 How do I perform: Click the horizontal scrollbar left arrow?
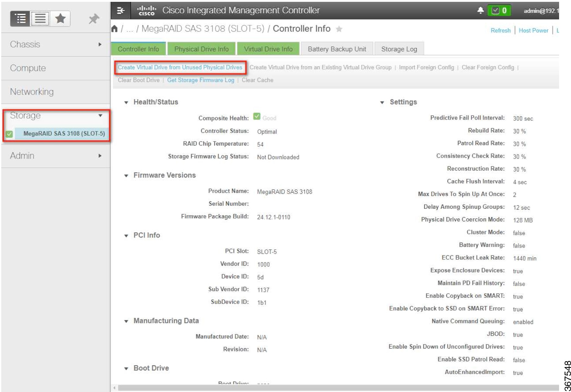click(115, 388)
